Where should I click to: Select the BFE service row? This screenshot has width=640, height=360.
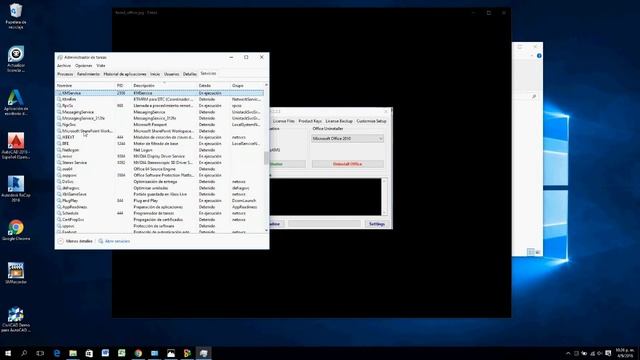click(160, 144)
